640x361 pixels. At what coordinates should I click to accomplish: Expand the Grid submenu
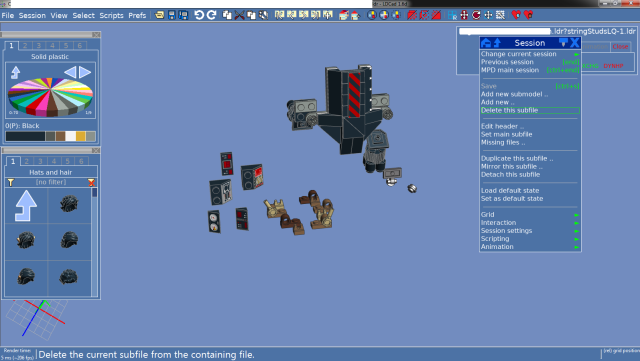tap(530, 215)
